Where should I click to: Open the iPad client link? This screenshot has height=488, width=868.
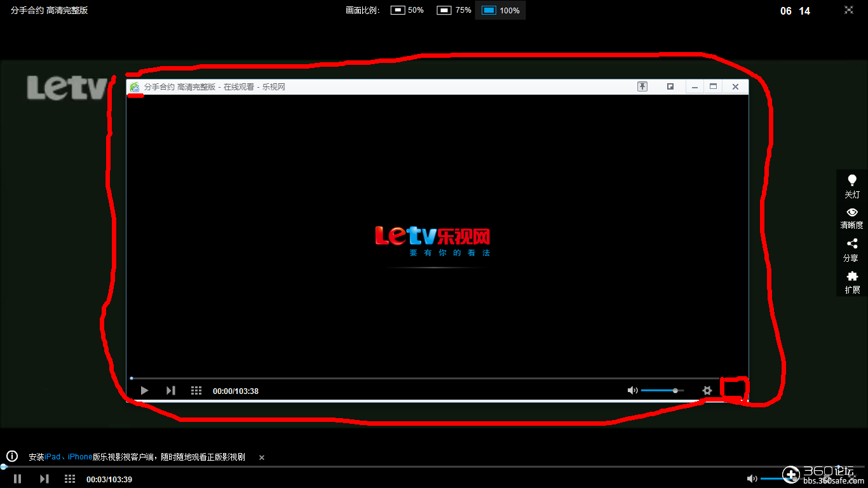[53, 457]
